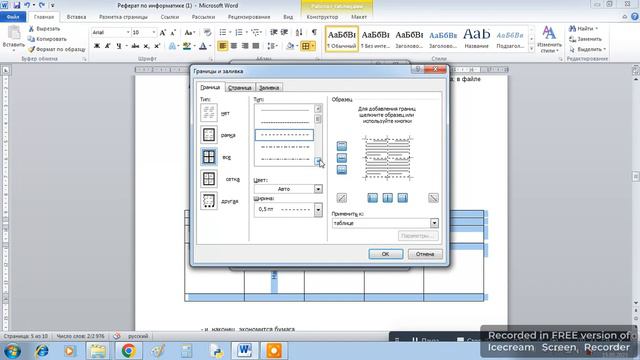
Task: Click the shrink font icon
Action: [173, 33]
